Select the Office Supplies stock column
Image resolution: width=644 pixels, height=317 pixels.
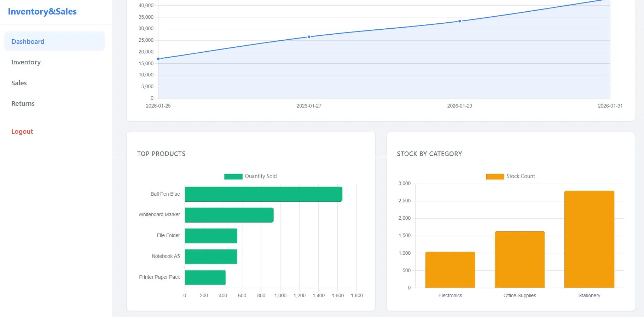coord(520,259)
